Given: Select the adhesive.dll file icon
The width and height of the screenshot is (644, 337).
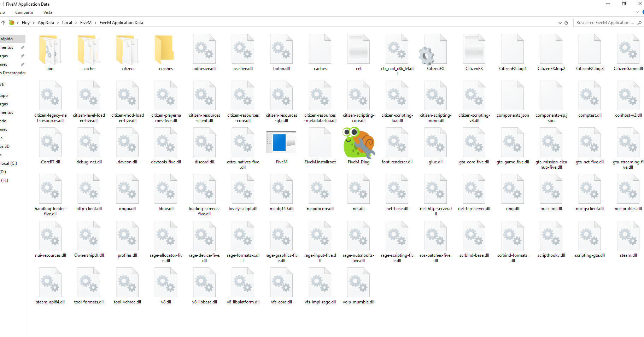Looking at the screenshot, I should pos(204,50).
